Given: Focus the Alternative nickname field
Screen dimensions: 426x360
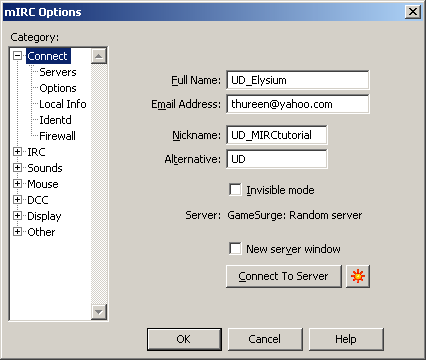Looking at the screenshot, I should [x=277, y=159].
